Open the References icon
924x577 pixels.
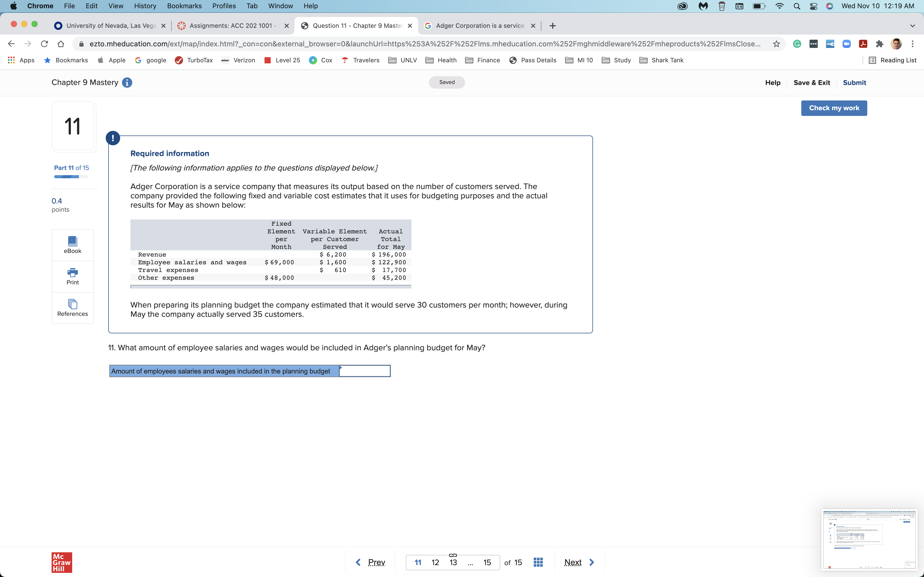click(72, 308)
